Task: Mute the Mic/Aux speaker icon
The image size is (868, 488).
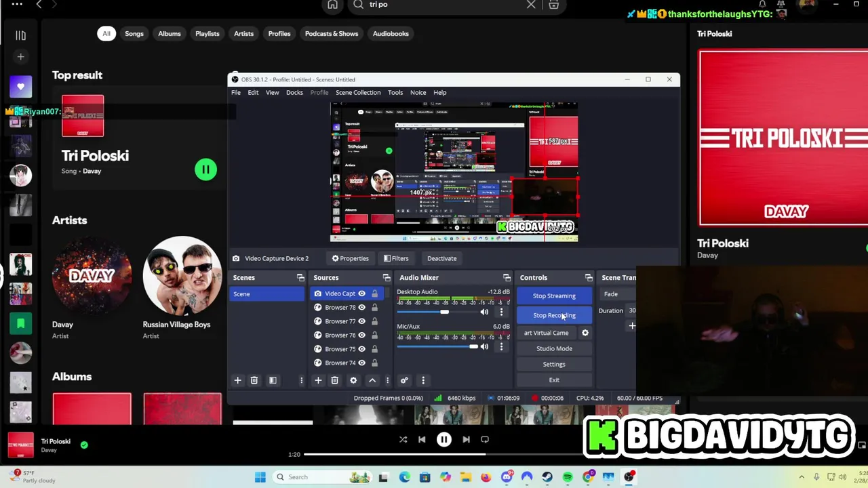Action: [484, 346]
